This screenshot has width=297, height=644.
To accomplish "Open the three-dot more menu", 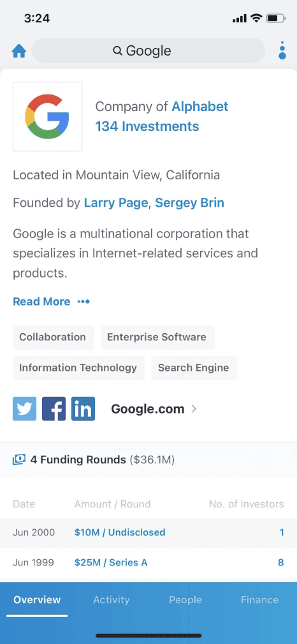I will 282,50.
